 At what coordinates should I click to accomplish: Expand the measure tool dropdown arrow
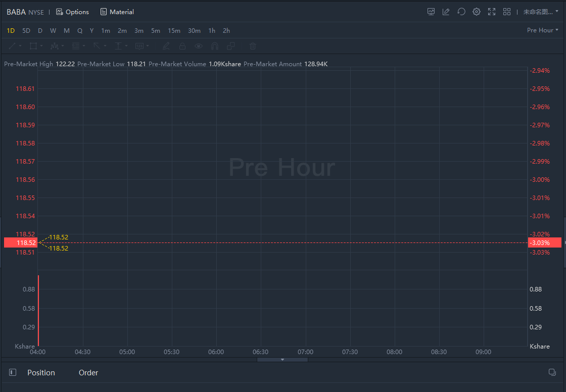[x=126, y=46]
